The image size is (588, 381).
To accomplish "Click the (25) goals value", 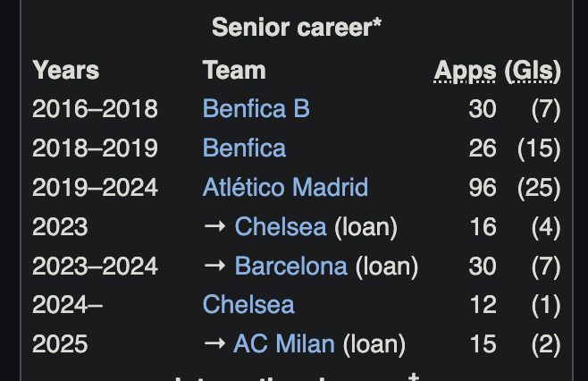I will [539, 187].
